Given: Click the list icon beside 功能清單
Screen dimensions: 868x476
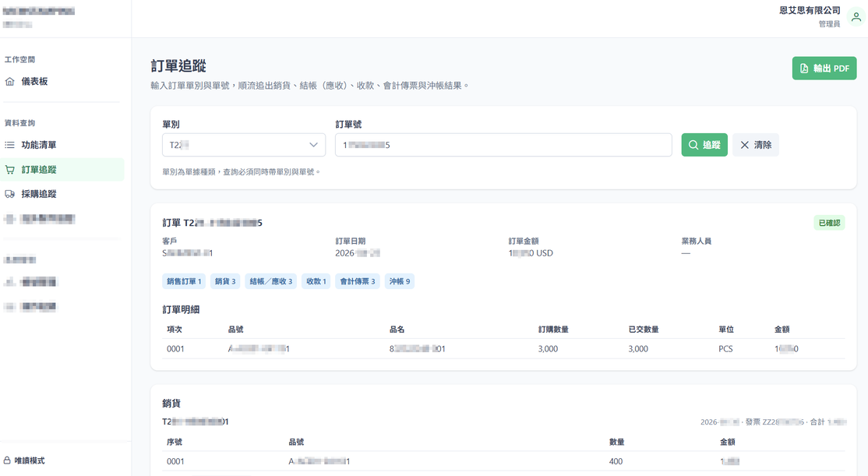Looking at the screenshot, I should (x=10, y=145).
